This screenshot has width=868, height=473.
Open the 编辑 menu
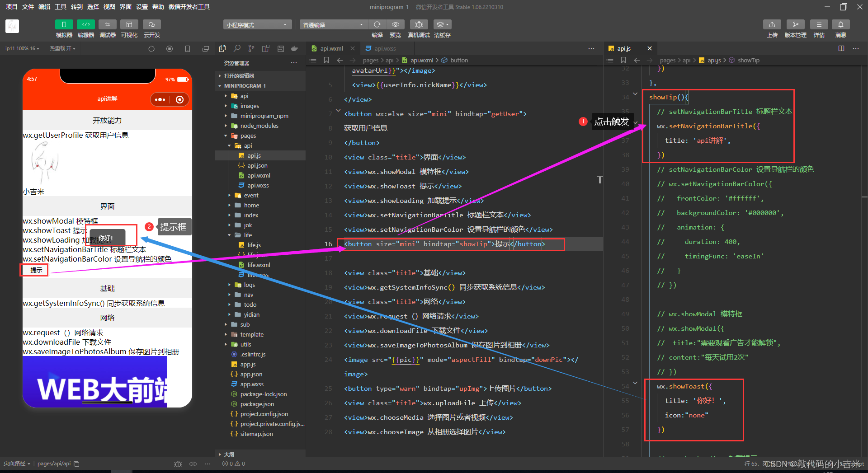pyautogui.click(x=44, y=7)
